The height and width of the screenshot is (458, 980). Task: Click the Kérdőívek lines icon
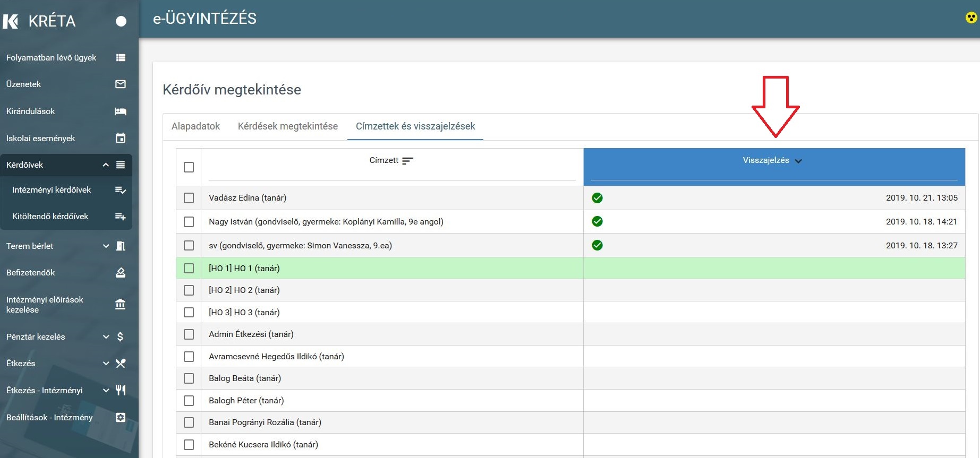click(x=121, y=165)
